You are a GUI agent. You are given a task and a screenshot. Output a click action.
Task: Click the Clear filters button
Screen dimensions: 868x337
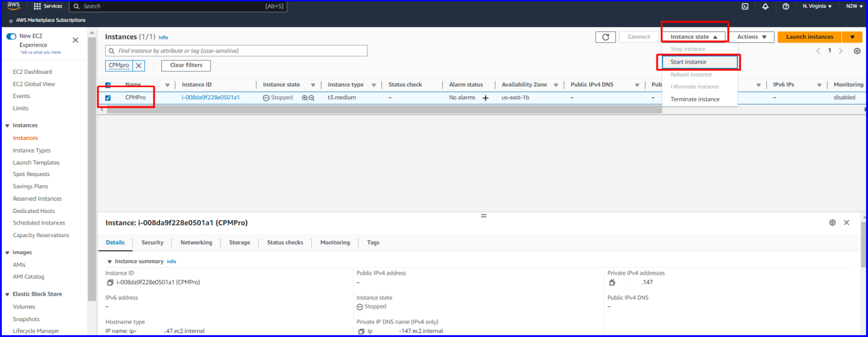click(186, 65)
